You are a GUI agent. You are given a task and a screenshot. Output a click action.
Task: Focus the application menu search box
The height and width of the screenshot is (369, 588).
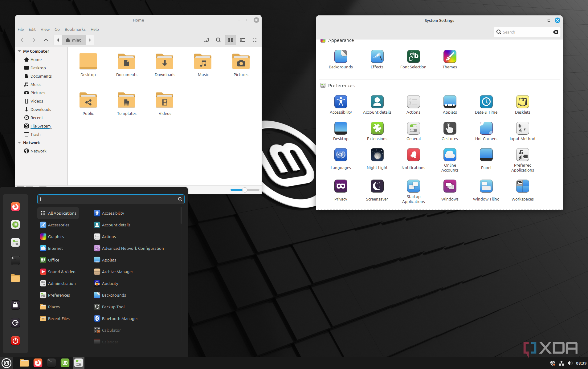click(111, 199)
